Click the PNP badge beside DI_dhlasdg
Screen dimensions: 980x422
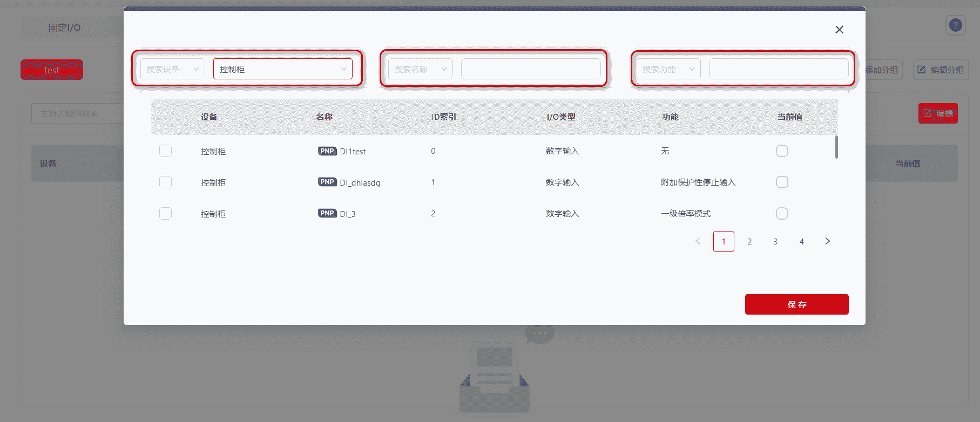coord(327,182)
